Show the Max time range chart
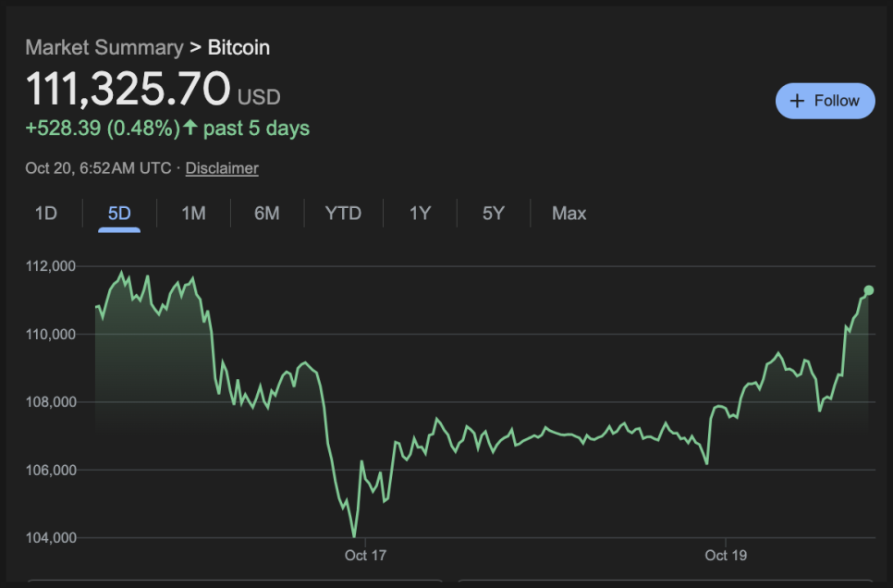This screenshot has width=893, height=588. [569, 214]
